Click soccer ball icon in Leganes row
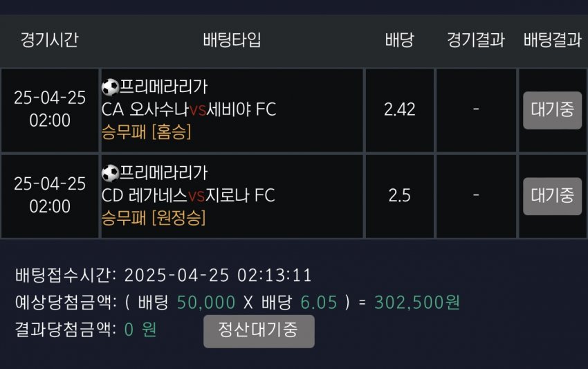Image resolution: width=588 pixels, height=369 pixels. pos(110,173)
